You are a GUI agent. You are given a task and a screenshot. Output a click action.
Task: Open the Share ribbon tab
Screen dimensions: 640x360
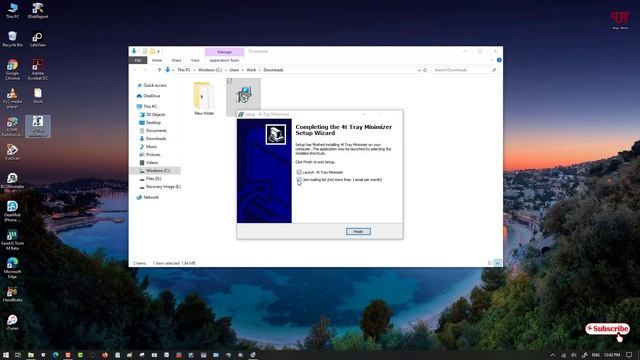(x=176, y=60)
